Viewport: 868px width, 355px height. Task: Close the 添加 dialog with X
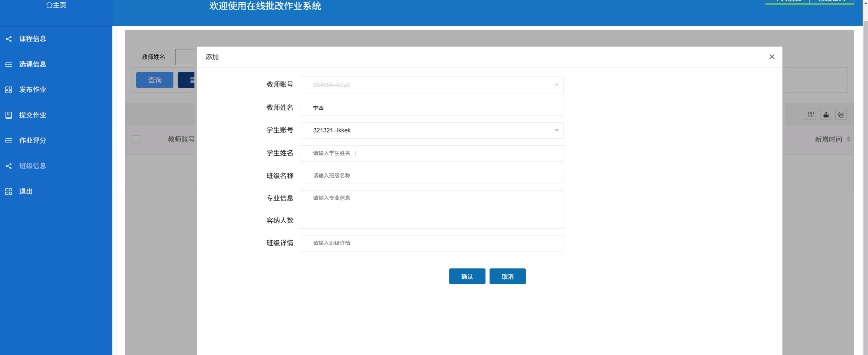coord(772,57)
